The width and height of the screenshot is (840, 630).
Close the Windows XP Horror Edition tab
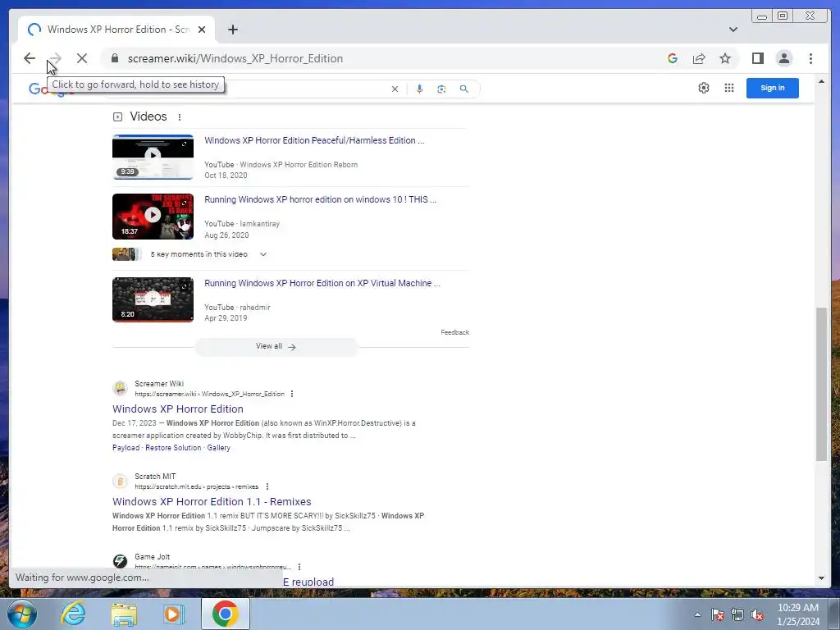tap(202, 30)
